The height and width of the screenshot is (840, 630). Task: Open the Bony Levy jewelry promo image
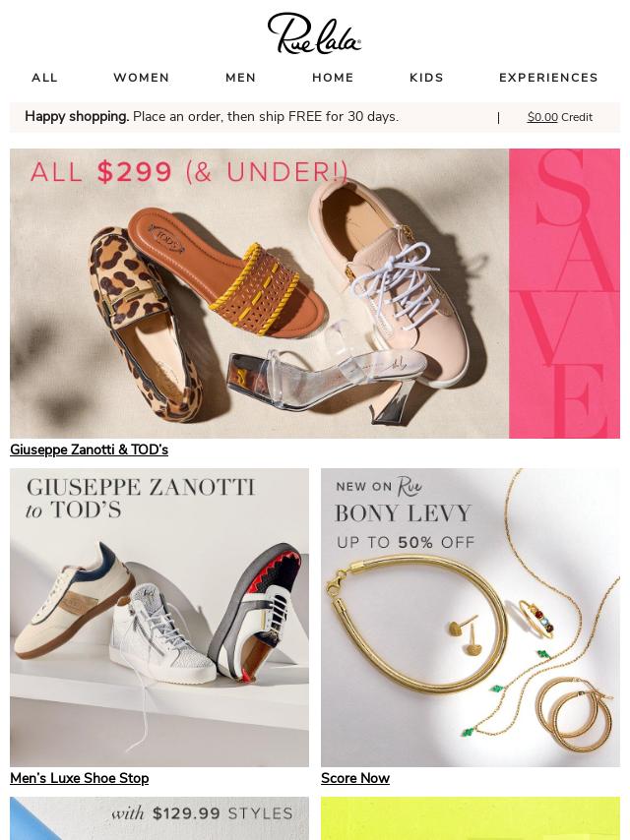point(471,618)
